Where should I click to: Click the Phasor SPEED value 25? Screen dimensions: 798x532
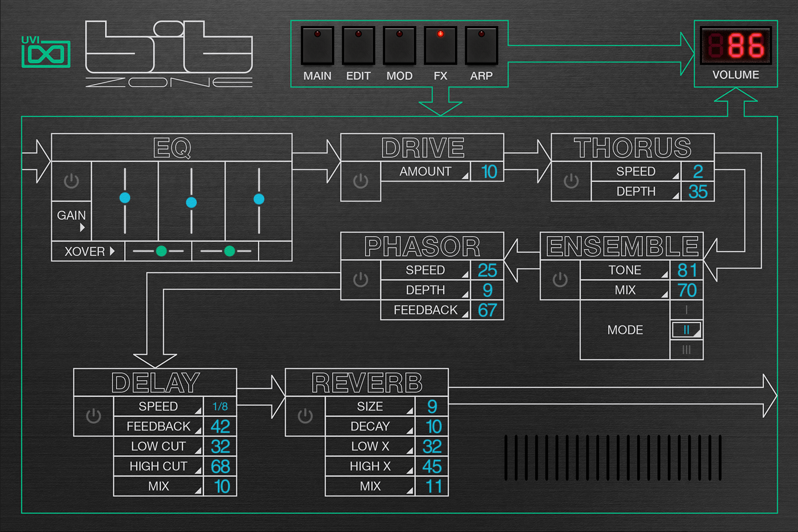487,270
